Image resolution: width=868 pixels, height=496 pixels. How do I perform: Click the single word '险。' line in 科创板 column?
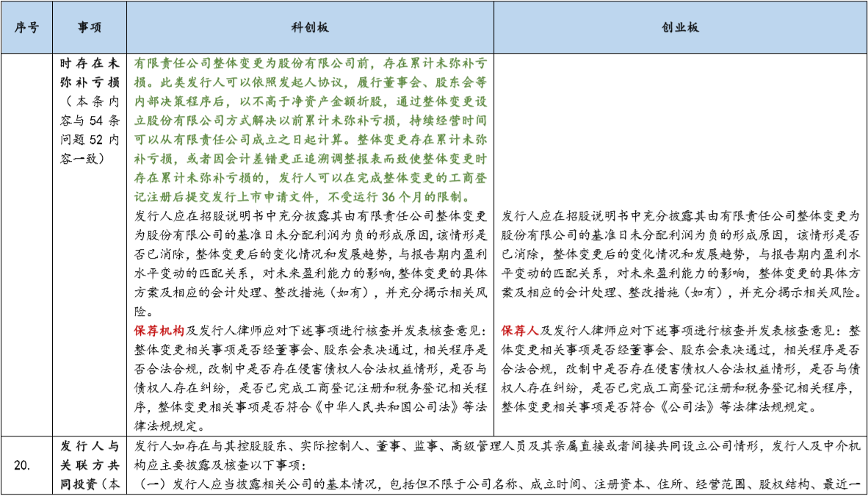point(144,312)
